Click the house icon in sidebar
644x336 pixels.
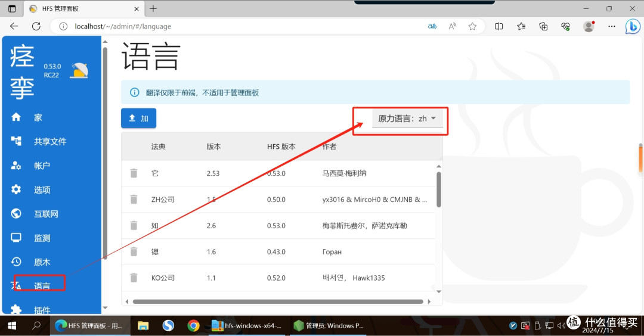[x=16, y=117]
